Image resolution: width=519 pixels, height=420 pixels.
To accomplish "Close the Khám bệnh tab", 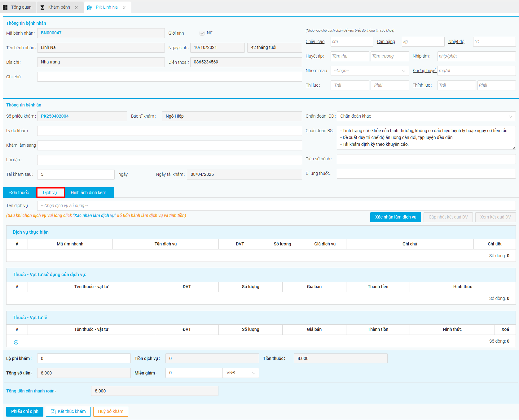I will pyautogui.click(x=76, y=8).
